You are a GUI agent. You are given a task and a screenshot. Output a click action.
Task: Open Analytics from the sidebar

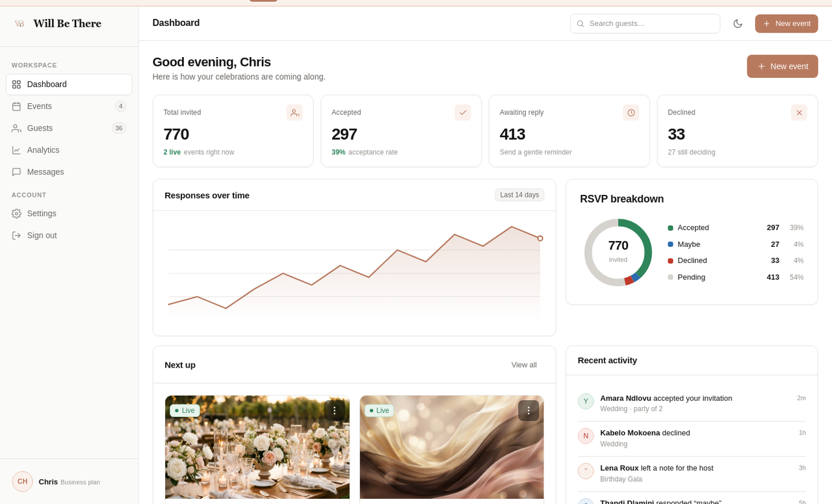pos(69,150)
